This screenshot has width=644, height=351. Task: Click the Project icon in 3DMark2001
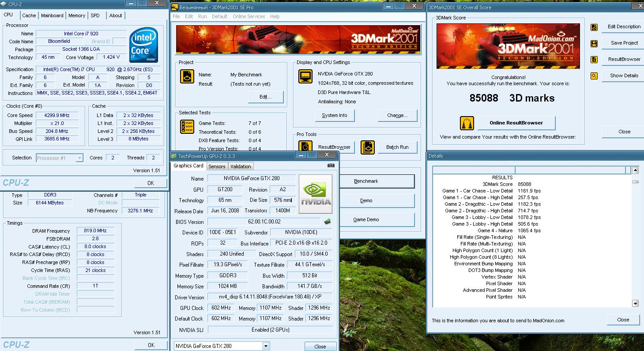[x=187, y=76]
